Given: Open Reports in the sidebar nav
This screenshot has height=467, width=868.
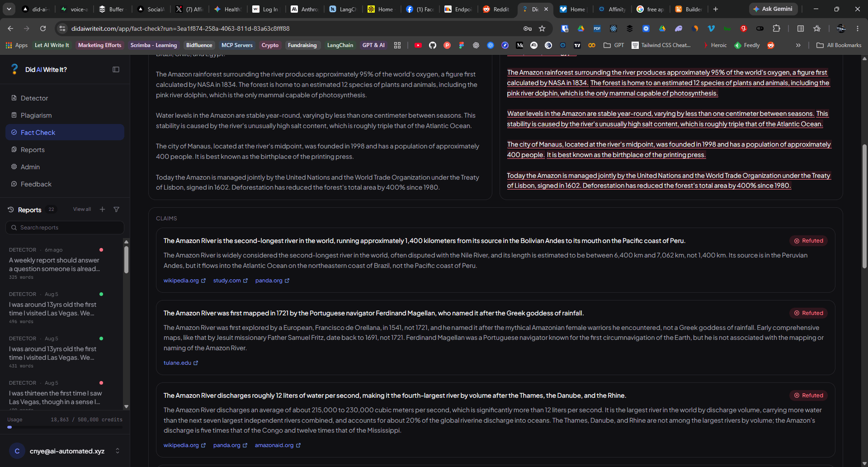Looking at the screenshot, I should (65, 150).
